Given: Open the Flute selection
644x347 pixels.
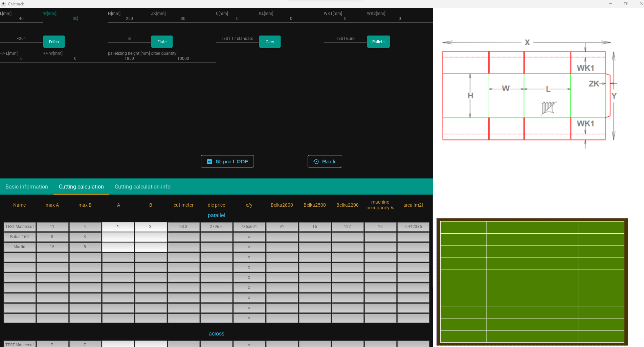Looking at the screenshot, I should tap(162, 42).
